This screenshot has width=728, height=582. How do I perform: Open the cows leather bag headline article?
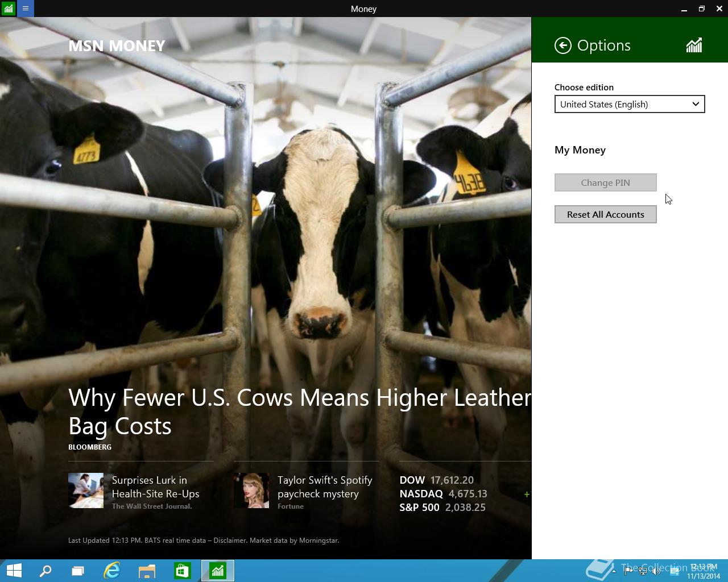point(300,411)
